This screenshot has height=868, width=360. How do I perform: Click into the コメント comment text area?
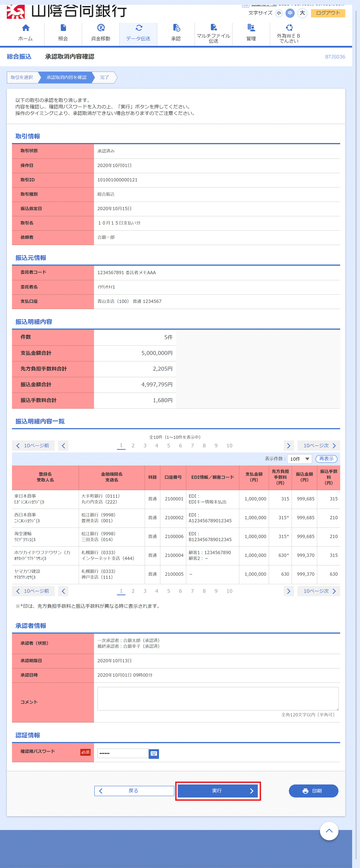pyautogui.click(x=218, y=699)
